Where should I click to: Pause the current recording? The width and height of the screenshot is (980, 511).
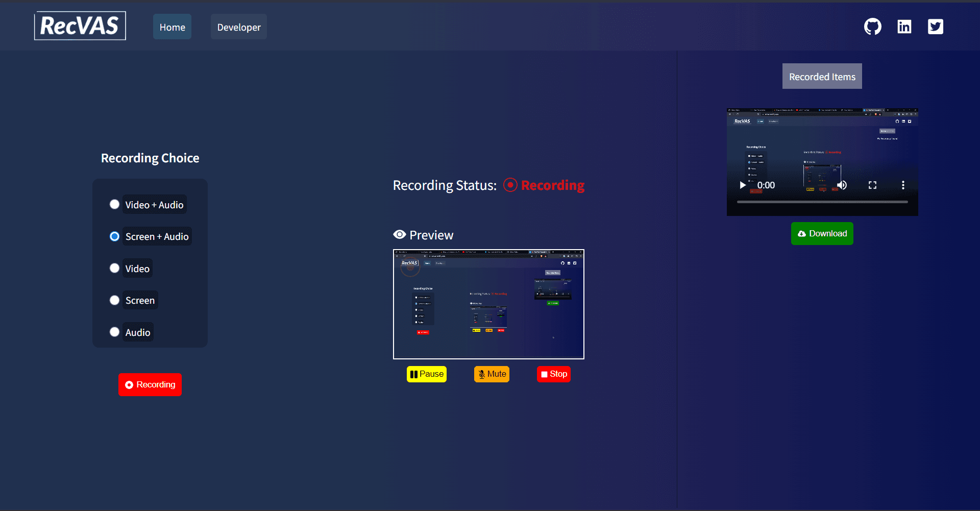(427, 374)
